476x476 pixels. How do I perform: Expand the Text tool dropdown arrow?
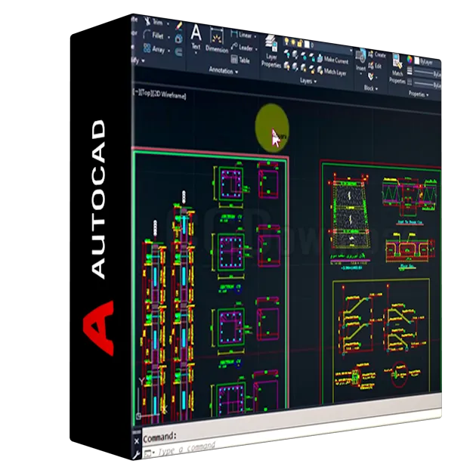pos(196,53)
